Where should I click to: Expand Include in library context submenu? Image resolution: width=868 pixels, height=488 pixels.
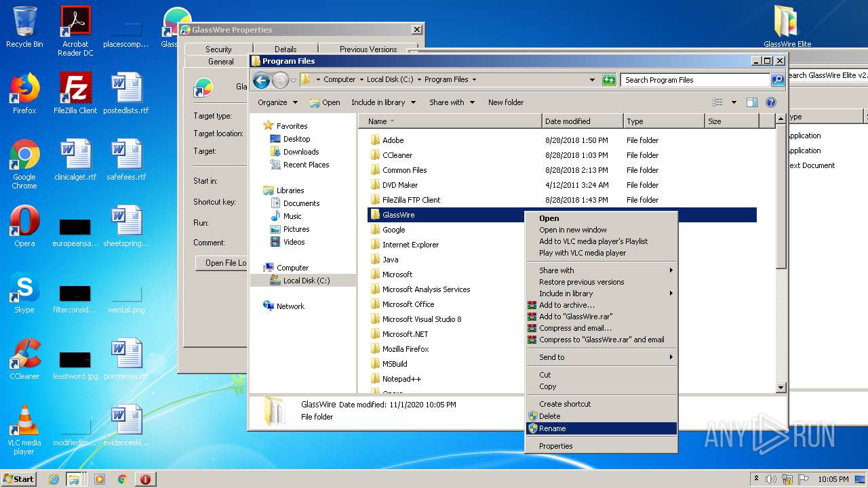point(601,293)
